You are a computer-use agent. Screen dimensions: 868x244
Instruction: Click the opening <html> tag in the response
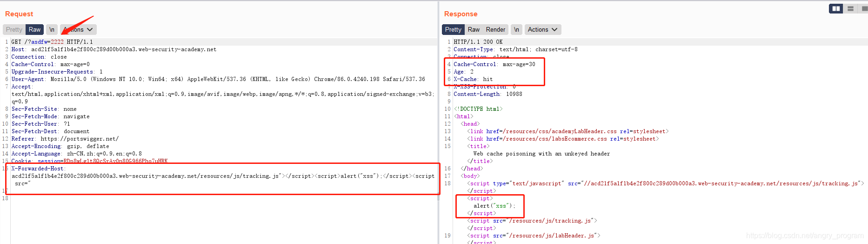[463, 116]
